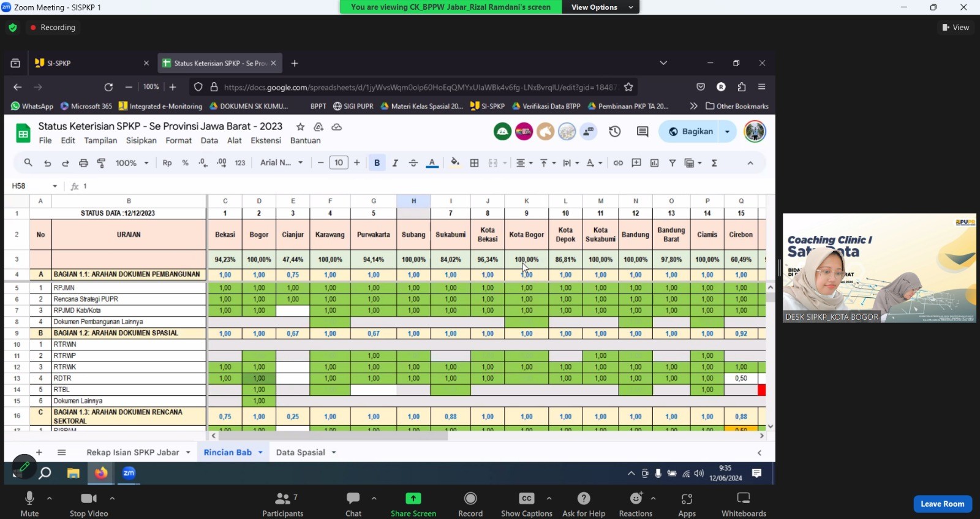Toggle bold formatting in Sheets
The height and width of the screenshot is (519, 980).
click(377, 163)
